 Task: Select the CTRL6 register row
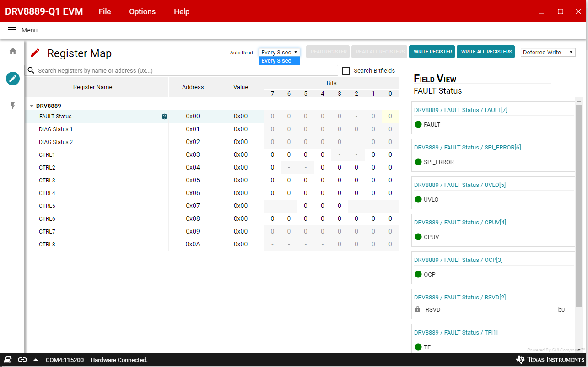(211, 219)
